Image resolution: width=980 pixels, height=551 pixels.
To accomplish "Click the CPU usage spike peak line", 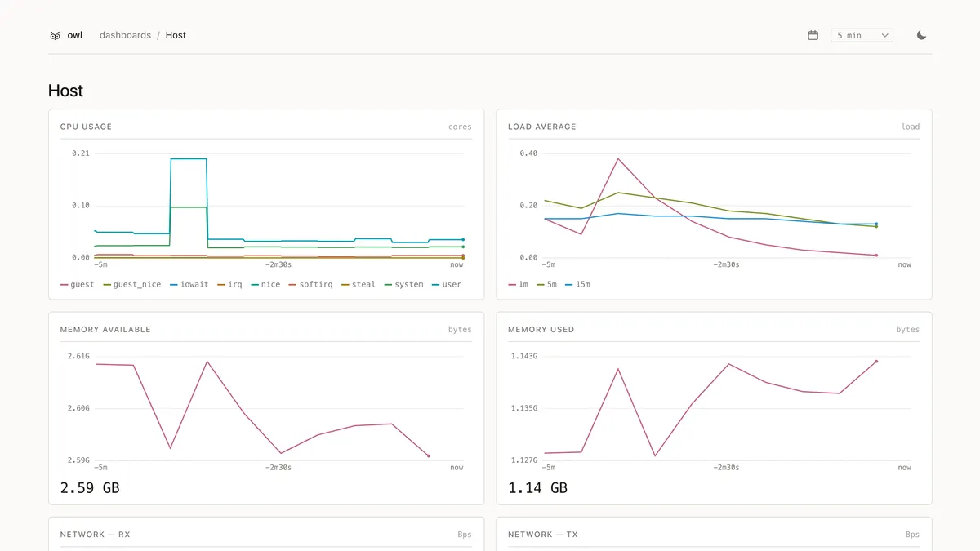I will point(189,158).
